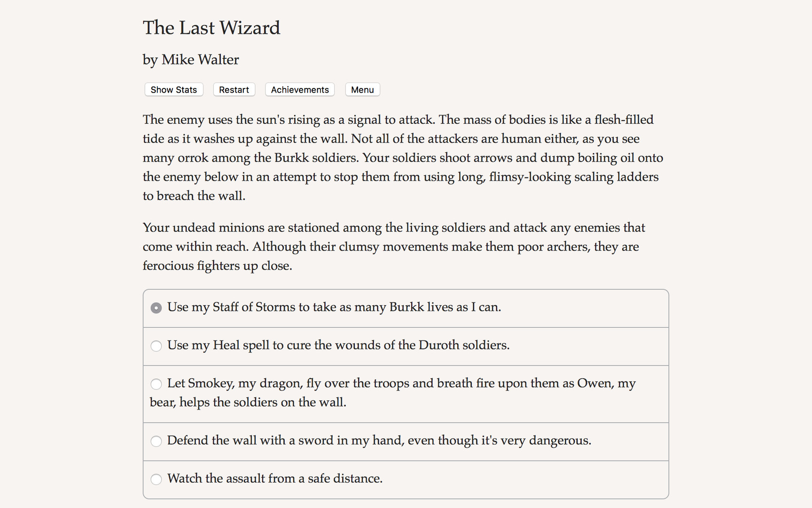This screenshot has width=812, height=508.
Task: Open the Menu
Action: click(362, 89)
